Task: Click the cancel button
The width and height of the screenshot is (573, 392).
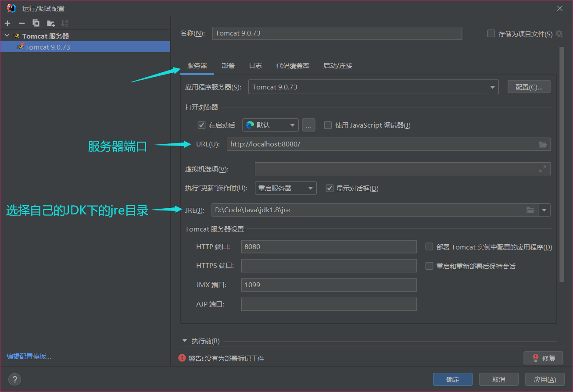Action: pos(499,379)
